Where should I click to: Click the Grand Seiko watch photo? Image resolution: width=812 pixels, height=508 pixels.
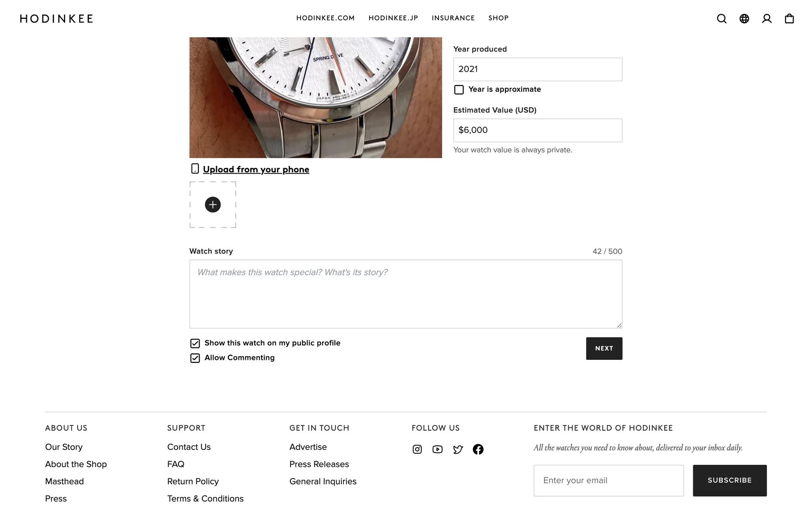click(x=315, y=97)
